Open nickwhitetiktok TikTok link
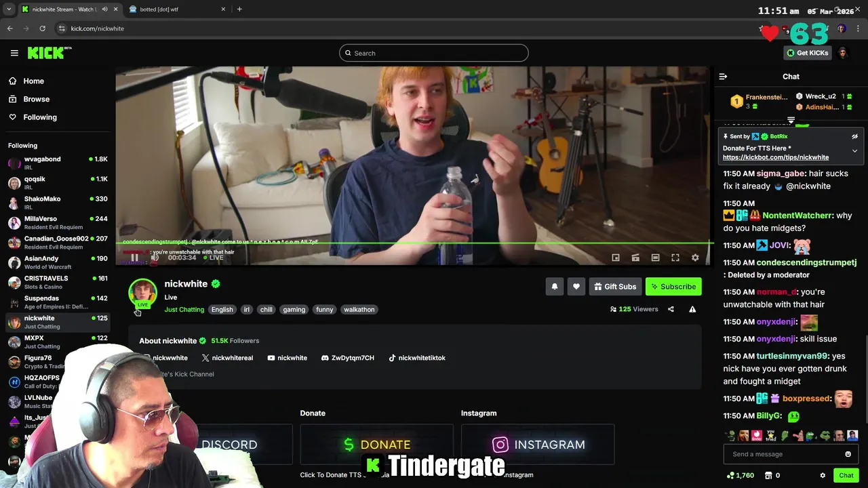Viewport: 868px width, 488px height. [x=416, y=358]
